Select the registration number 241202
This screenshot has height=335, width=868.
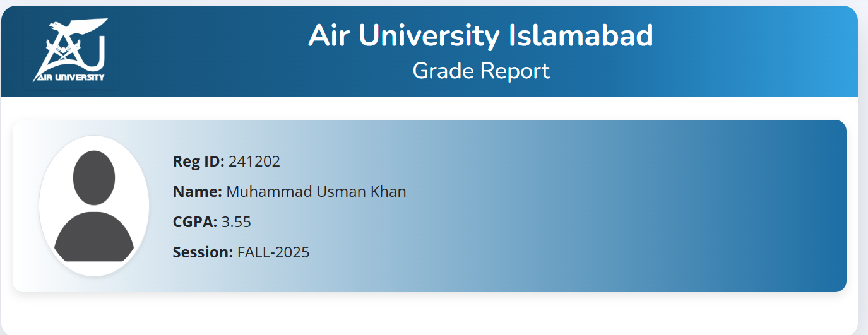pyautogui.click(x=254, y=162)
